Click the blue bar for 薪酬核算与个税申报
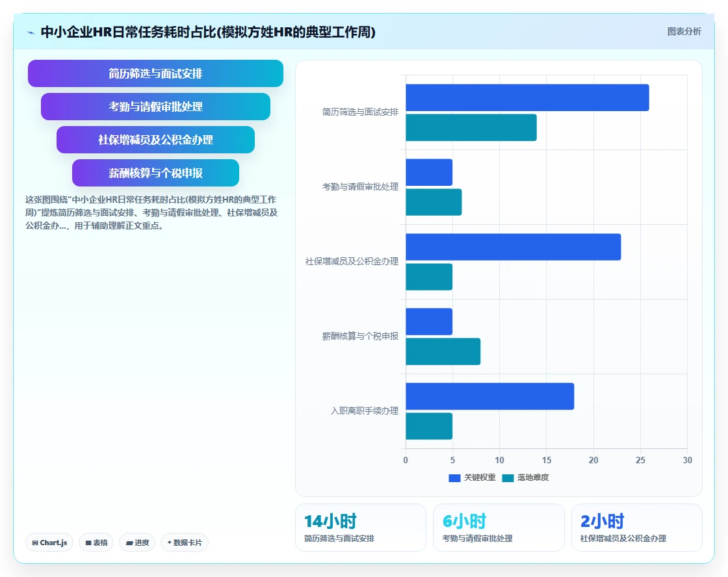Viewport: 728px width, 577px height. (429, 322)
